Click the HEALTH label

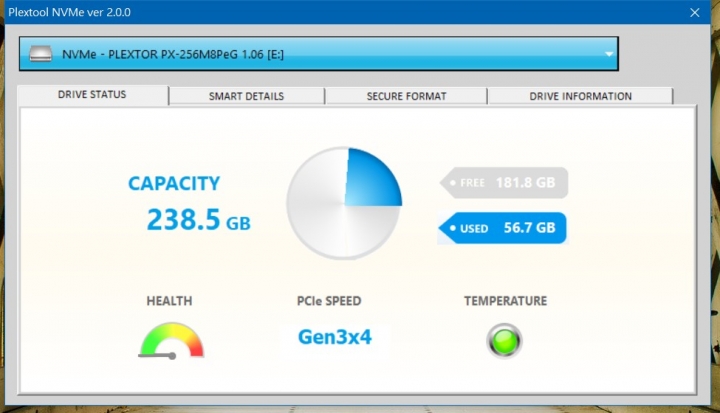click(x=169, y=301)
